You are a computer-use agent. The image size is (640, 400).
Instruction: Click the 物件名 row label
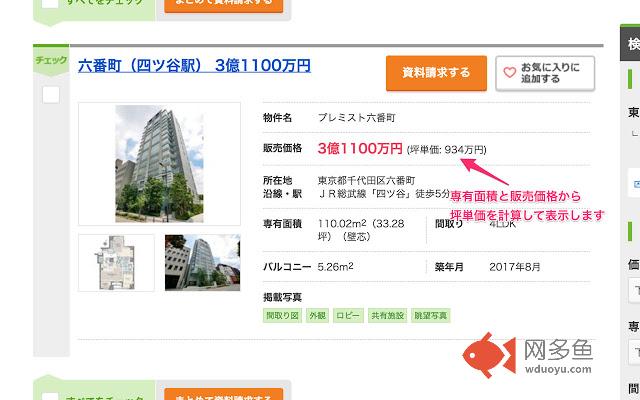278,118
